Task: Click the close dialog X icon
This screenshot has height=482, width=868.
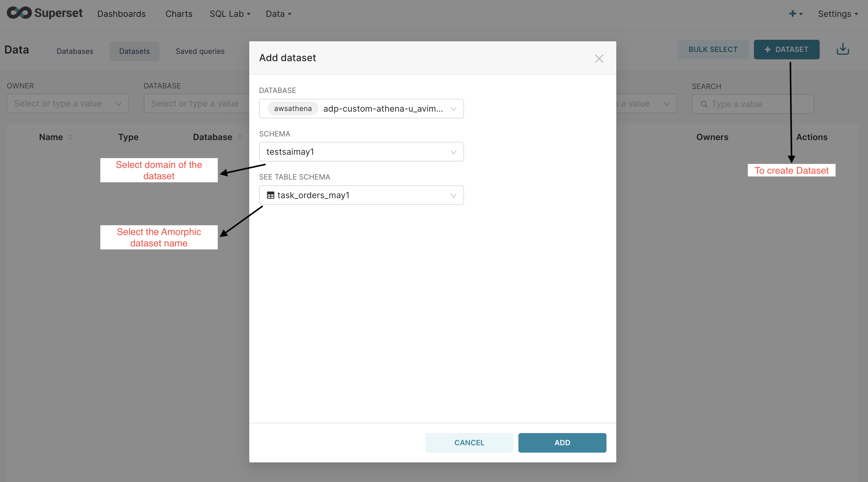Action: 599,59
